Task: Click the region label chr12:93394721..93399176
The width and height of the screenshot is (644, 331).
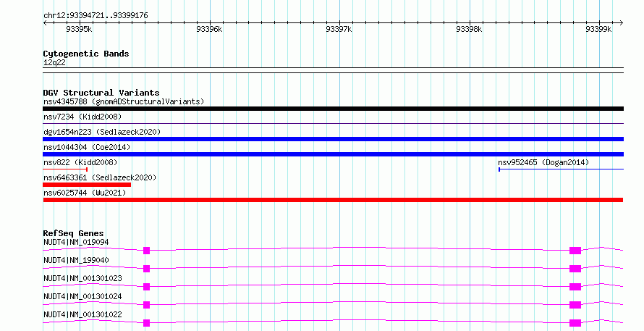Action: [96, 16]
